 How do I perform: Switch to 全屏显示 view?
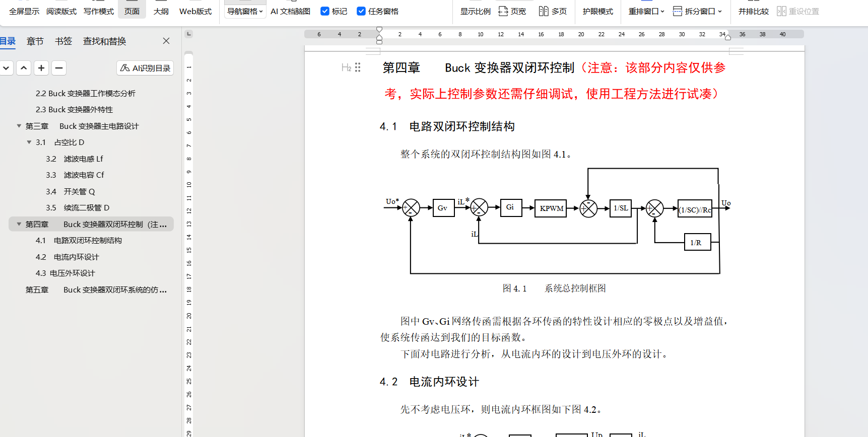click(24, 11)
